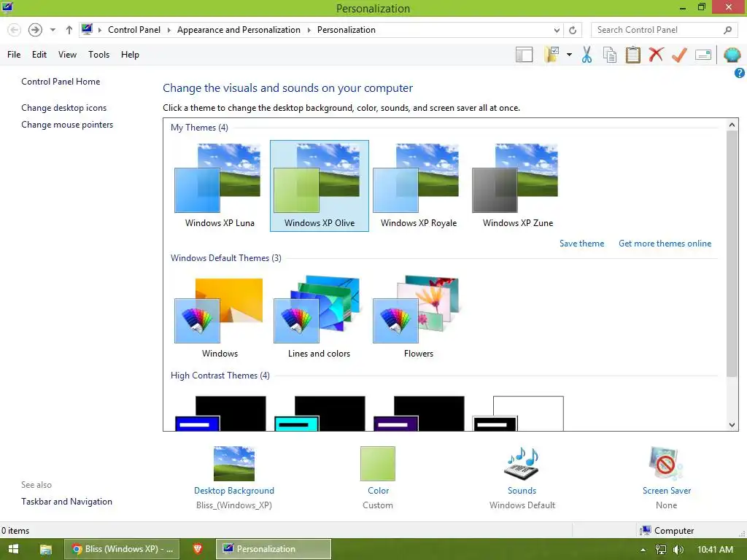This screenshot has width=747, height=560.
Task: Open Brave browser from the taskbar
Action: point(198,549)
